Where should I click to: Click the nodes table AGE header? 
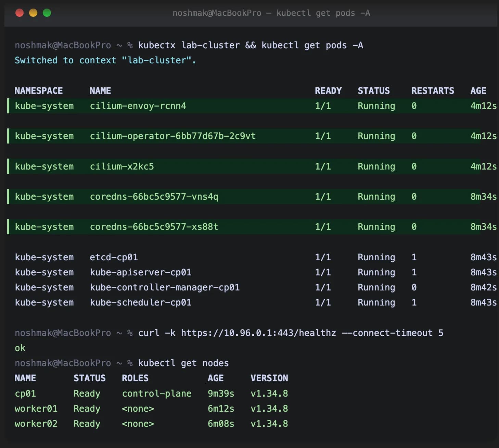[216, 378]
